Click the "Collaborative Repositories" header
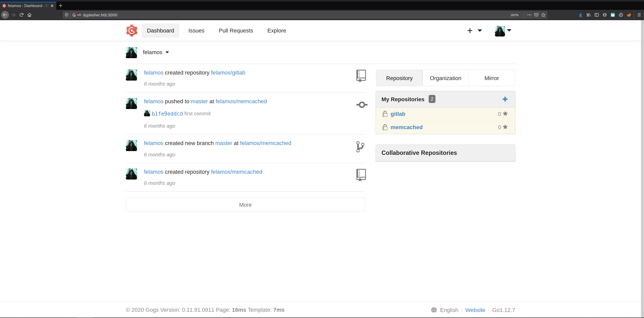Viewport: 644px width, 318px height. (446, 153)
